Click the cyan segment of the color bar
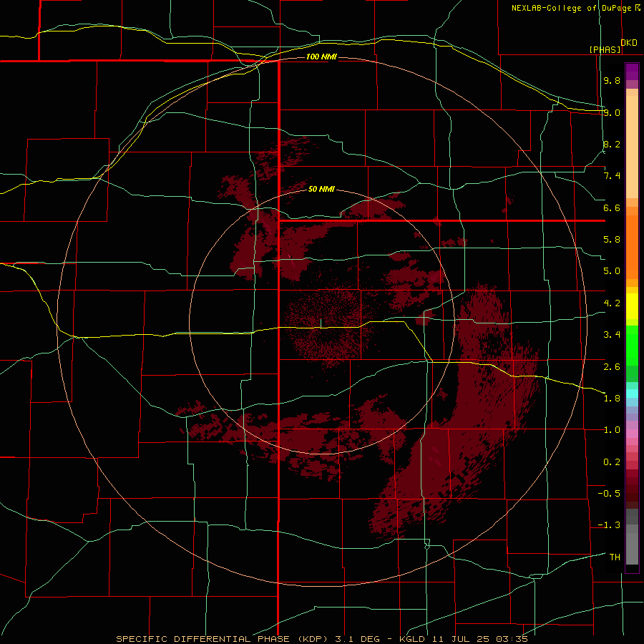 pyautogui.click(x=632, y=394)
